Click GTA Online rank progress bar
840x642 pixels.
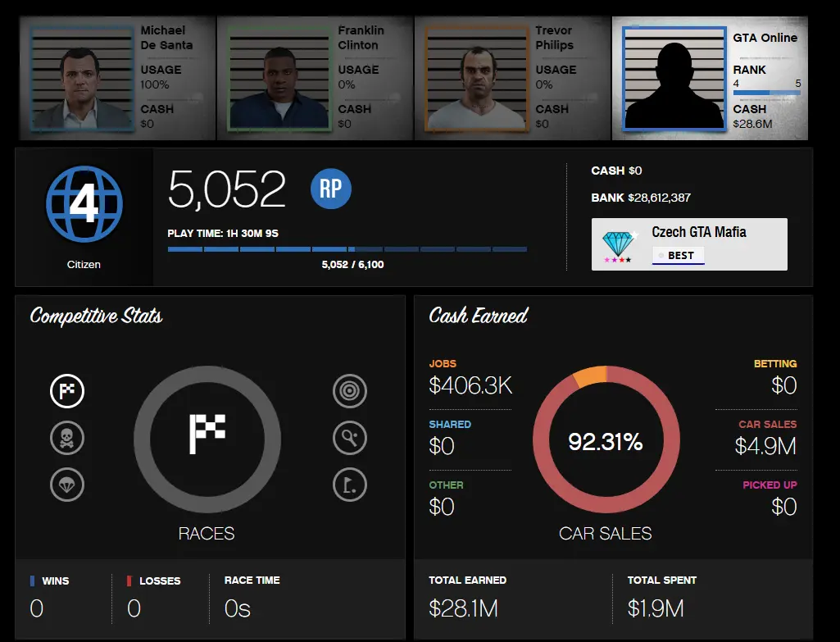point(766,93)
